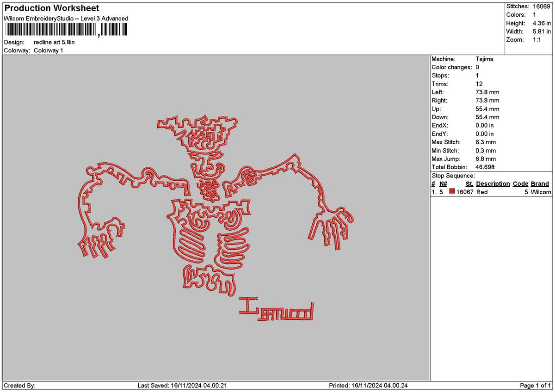
Task: Click the Left value 73.8 mm
Action: [487, 92]
